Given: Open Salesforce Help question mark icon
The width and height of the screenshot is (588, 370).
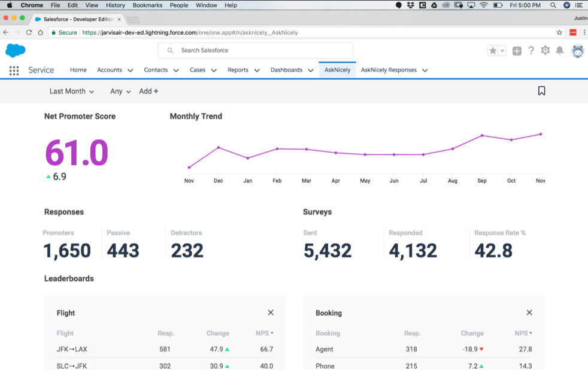Looking at the screenshot, I should click(531, 51).
